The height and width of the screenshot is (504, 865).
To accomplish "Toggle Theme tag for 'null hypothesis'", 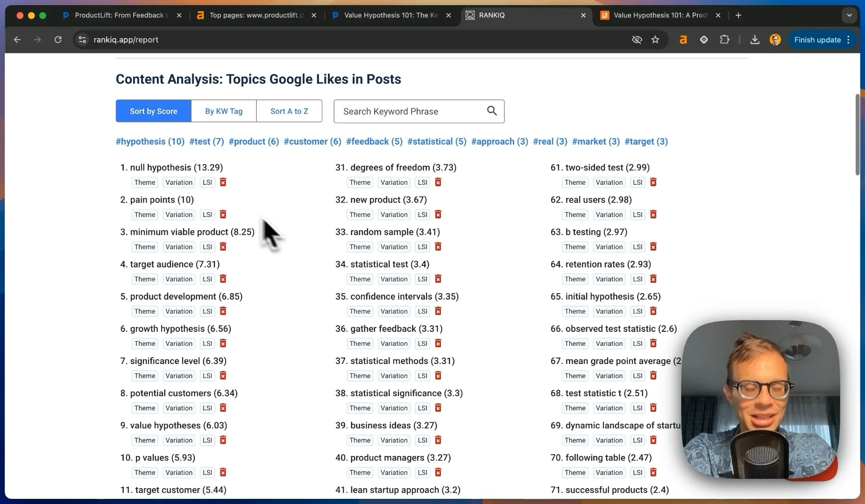I will (145, 182).
